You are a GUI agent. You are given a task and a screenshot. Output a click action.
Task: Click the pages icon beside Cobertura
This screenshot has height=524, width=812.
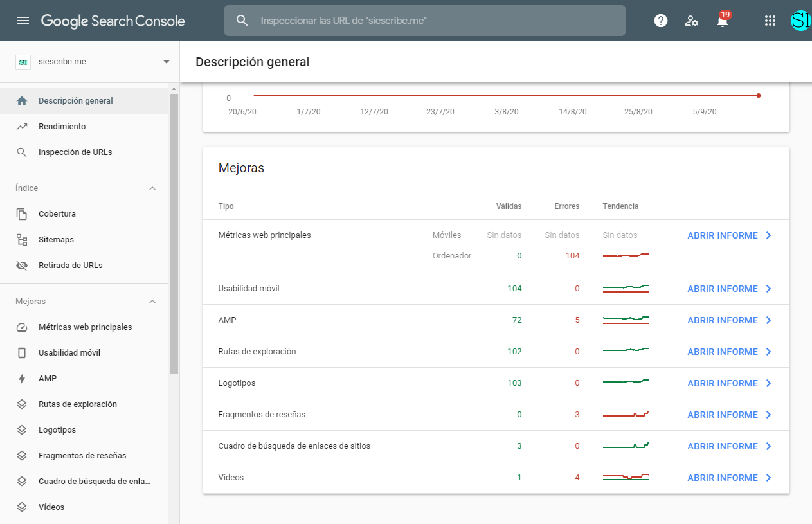pyautogui.click(x=22, y=214)
